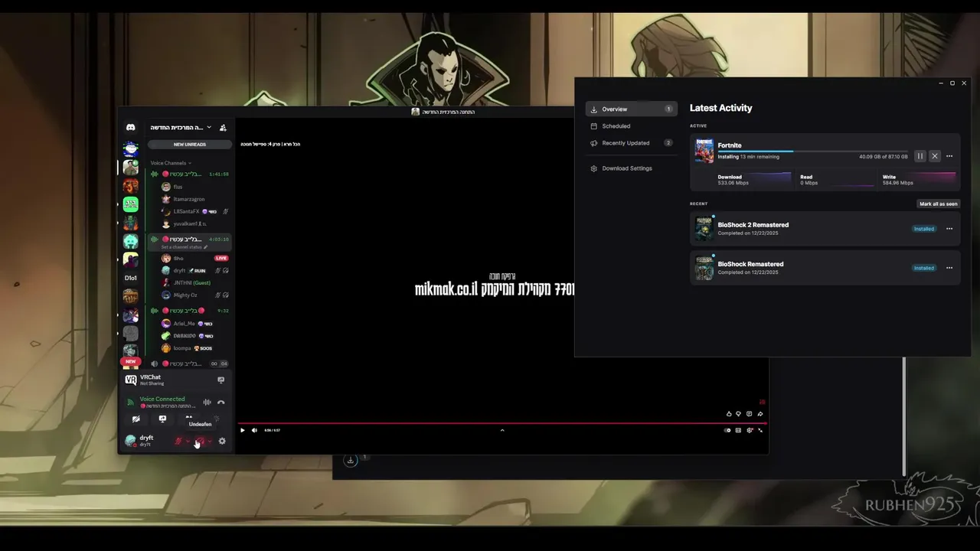Toggle Discord camera on or off
The height and width of the screenshot is (551, 980).
[x=136, y=419]
